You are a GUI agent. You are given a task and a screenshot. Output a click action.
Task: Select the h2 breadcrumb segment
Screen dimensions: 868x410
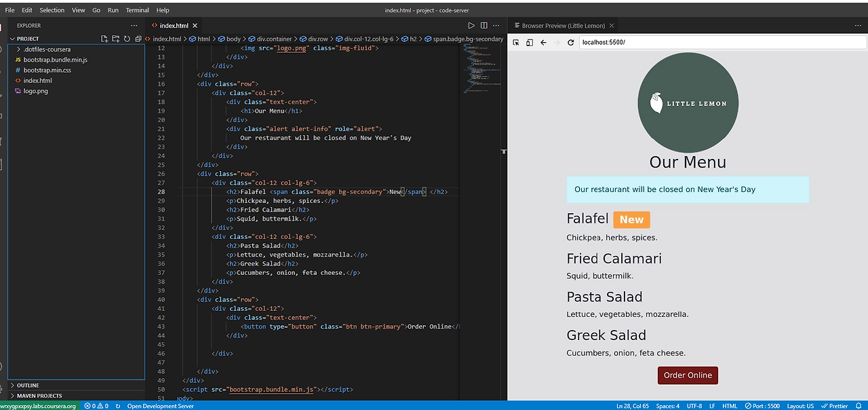[x=409, y=39]
